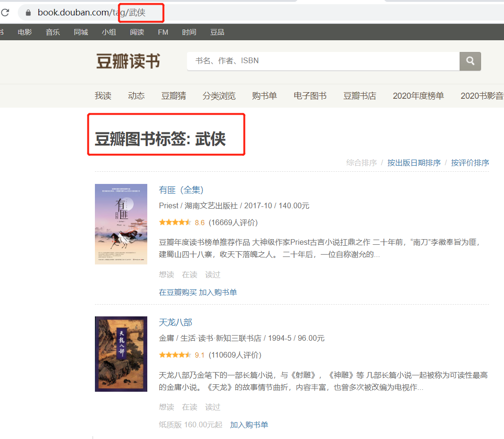Open the 购书单 page
The image size is (504, 439).
[264, 96]
